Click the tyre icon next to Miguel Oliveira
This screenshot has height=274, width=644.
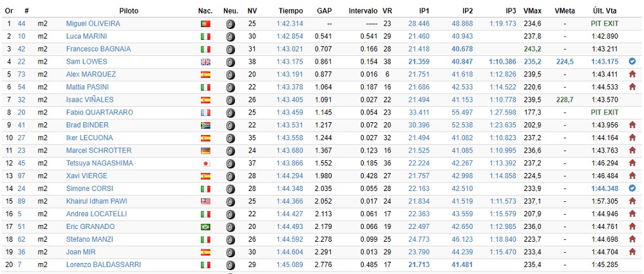tap(231, 24)
